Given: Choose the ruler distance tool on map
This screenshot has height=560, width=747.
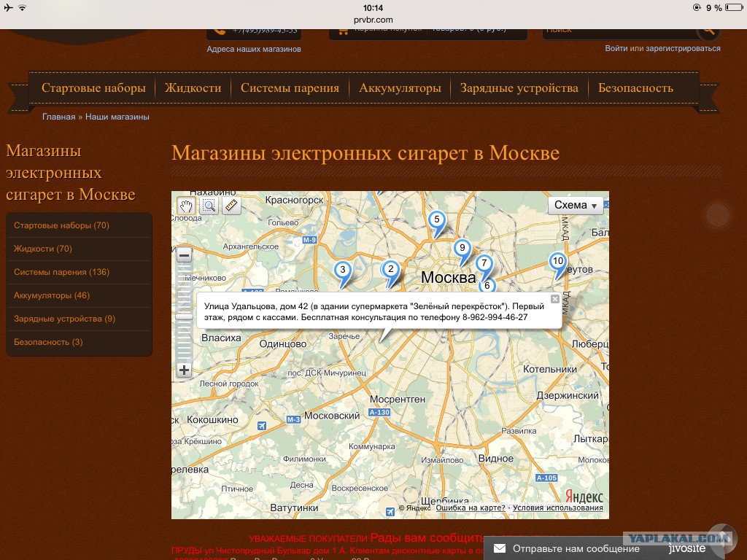Looking at the screenshot, I should point(231,206).
